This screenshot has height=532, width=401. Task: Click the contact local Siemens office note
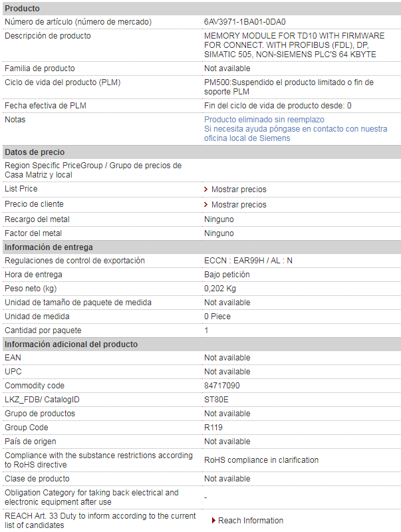pyautogui.click(x=295, y=134)
